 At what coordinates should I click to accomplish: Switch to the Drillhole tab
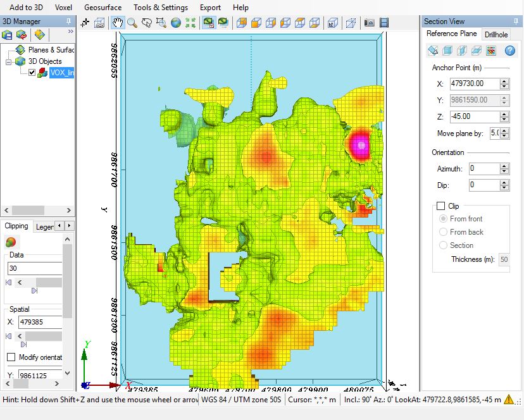tap(496, 34)
